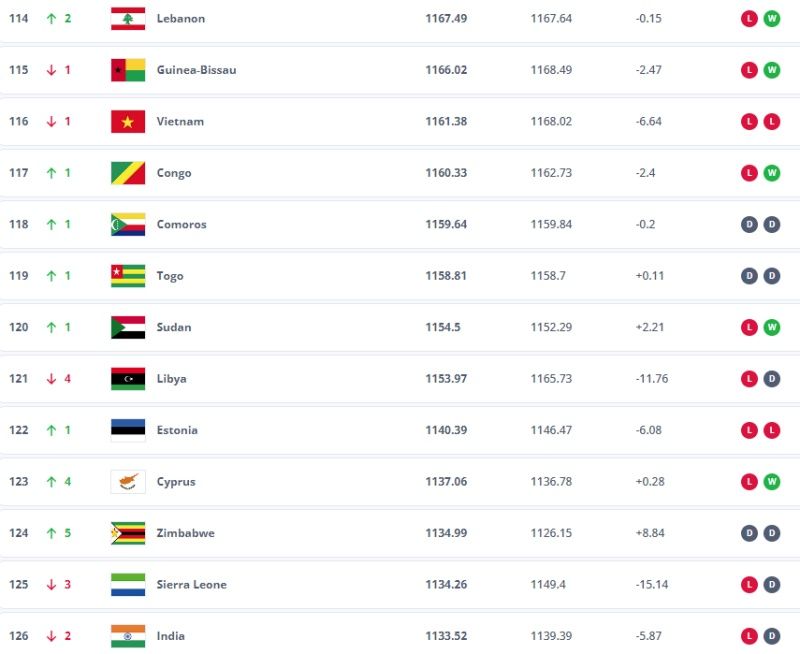Screen dimensions: 800x654
Task: Click the Zimbabwe flag icon
Action: [128, 533]
